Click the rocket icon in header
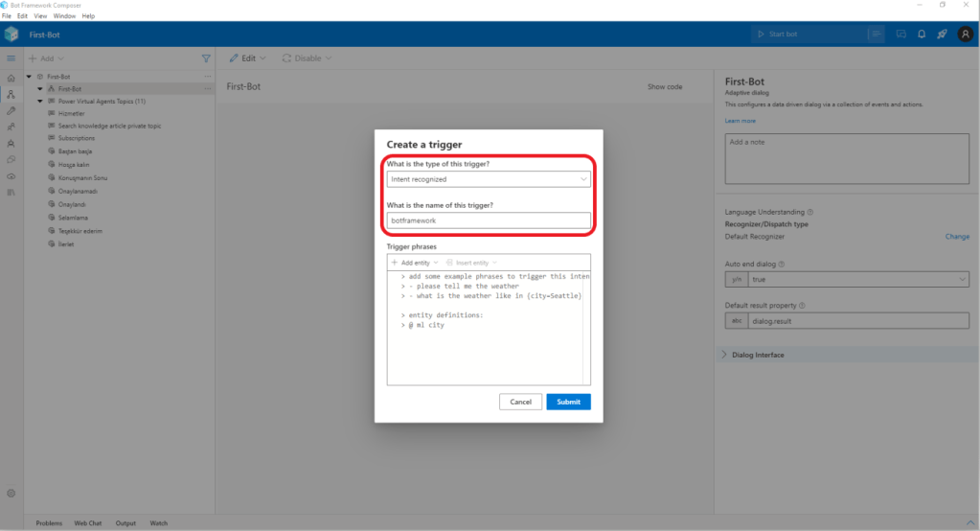 [x=942, y=35]
